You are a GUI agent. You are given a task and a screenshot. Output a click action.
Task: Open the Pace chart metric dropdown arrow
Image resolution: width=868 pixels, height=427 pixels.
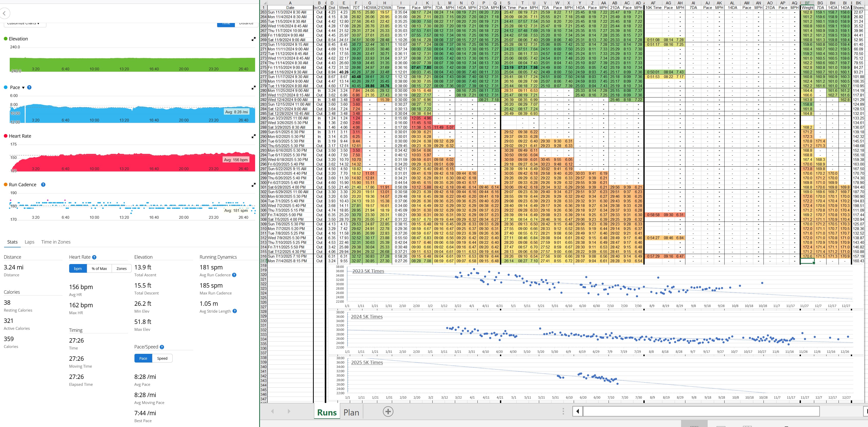[x=23, y=87]
